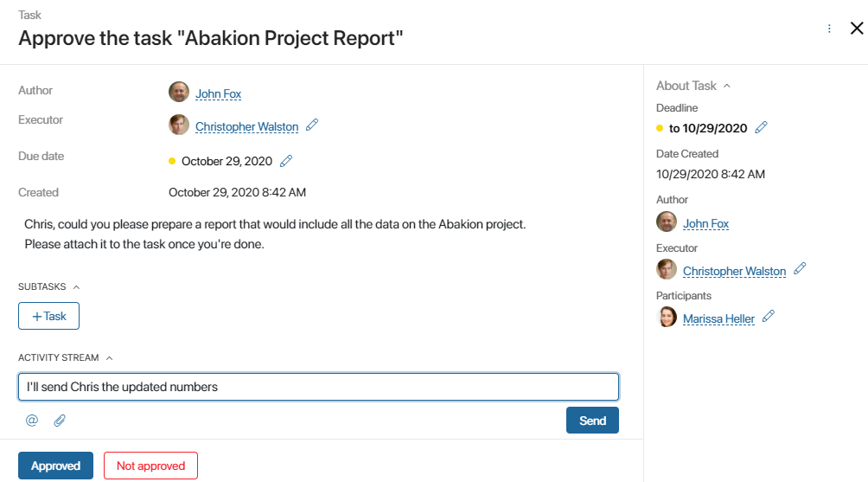Choose Not approved for the task

150,466
